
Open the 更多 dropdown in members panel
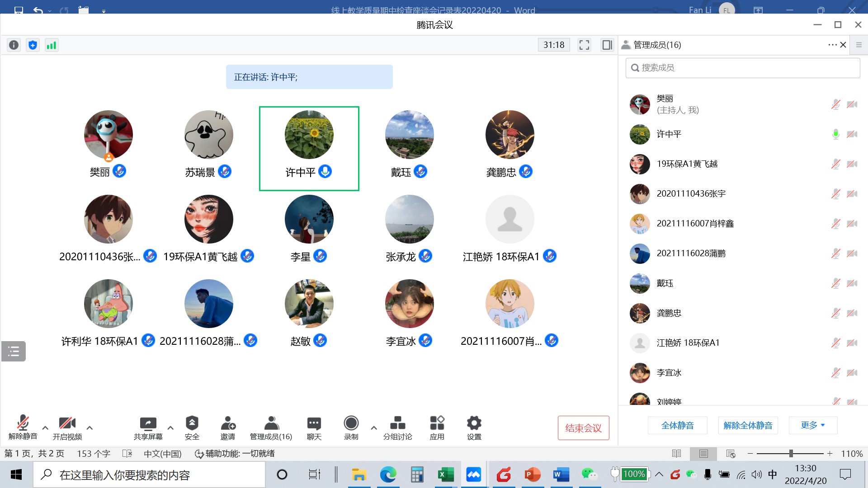pyautogui.click(x=812, y=425)
